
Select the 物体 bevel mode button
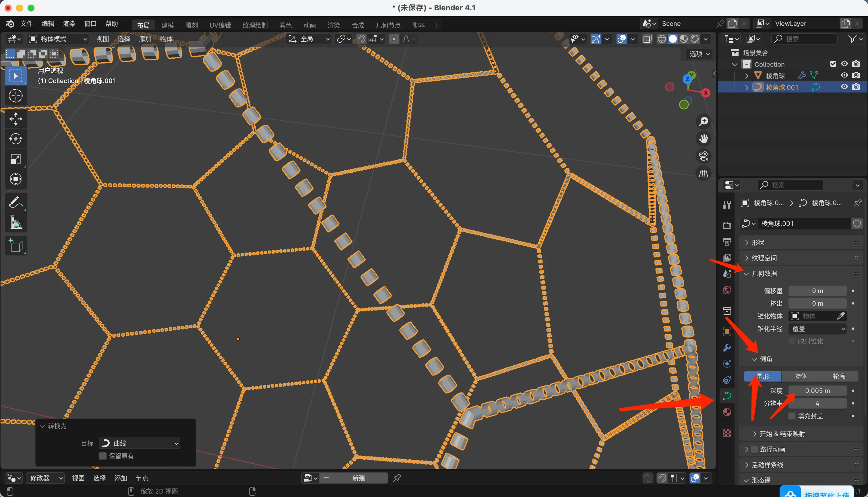pyautogui.click(x=801, y=376)
